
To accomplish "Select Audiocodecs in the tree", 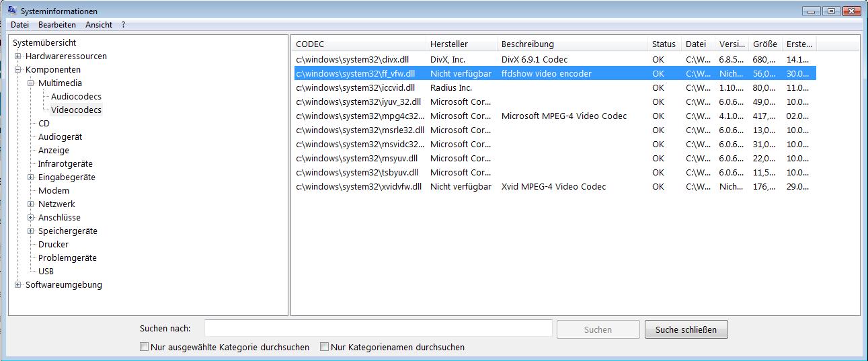I will (76, 97).
